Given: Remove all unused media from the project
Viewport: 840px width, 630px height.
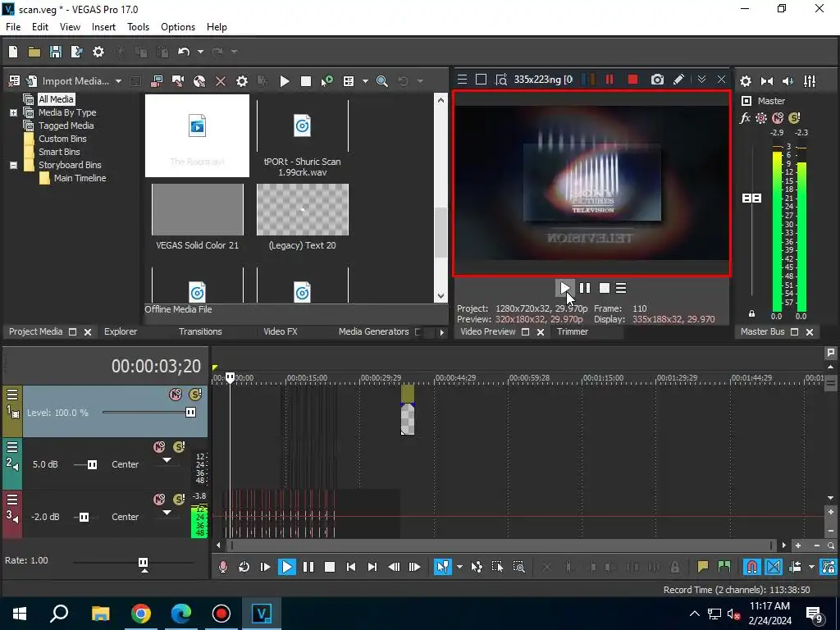Looking at the screenshot, I should [15, 81].
